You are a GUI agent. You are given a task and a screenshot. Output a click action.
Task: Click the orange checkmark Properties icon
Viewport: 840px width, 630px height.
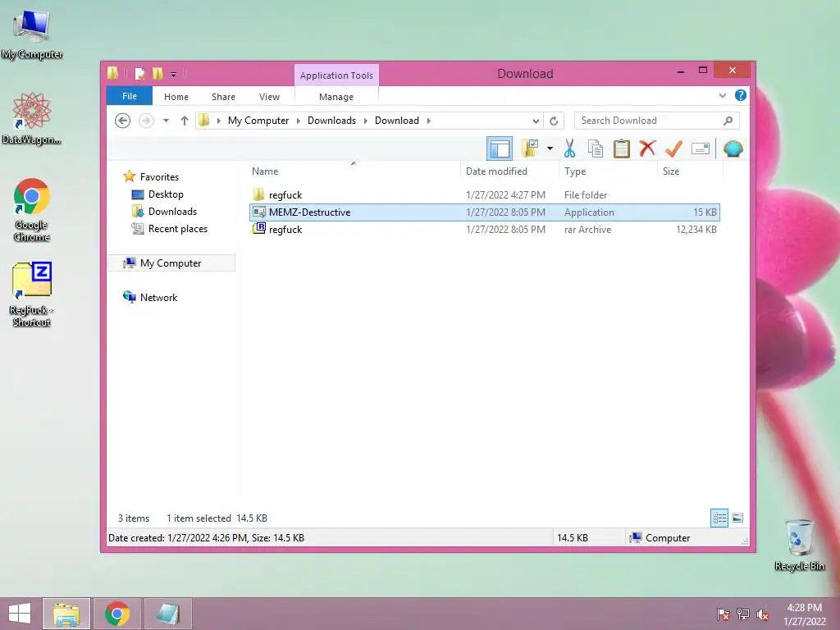click(x=673, y=148)
